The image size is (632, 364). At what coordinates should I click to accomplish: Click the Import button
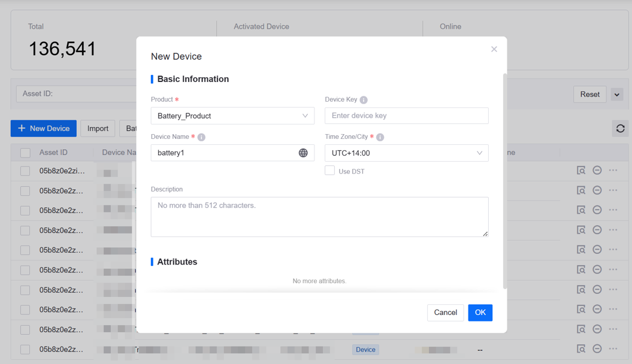coord(98,129)
